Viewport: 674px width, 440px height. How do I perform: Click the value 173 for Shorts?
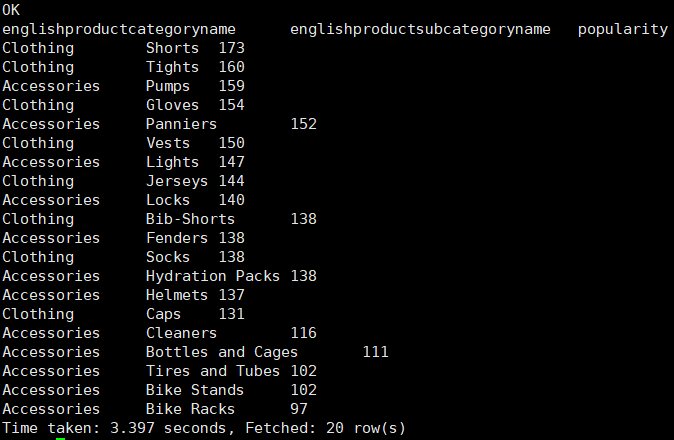232,48
